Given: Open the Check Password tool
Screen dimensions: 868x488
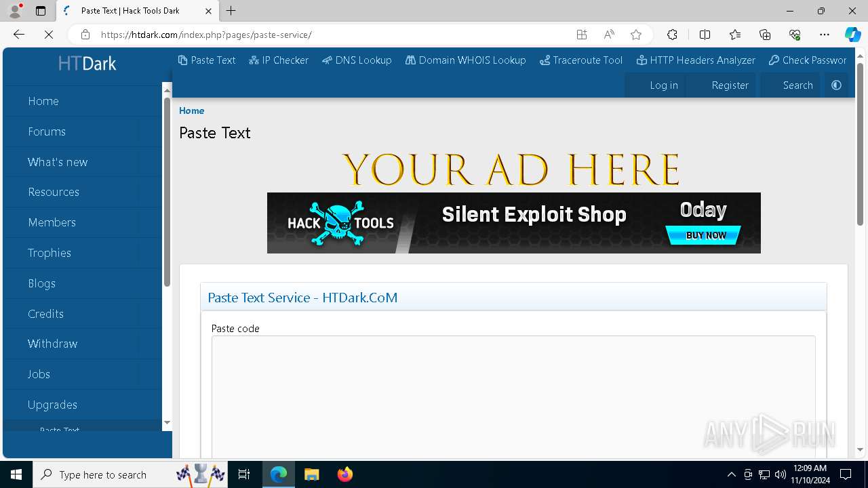Looking at the screenshot, I should coord(808,60).
